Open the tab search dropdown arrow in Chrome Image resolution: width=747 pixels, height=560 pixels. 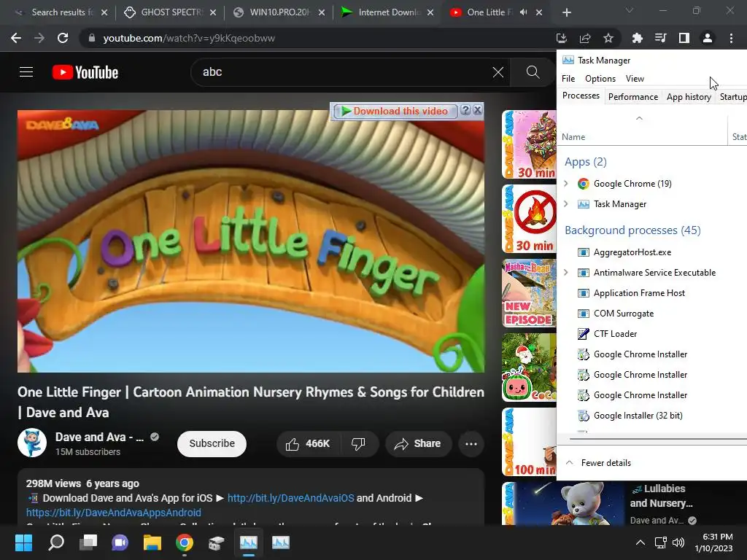click(630, 10)
